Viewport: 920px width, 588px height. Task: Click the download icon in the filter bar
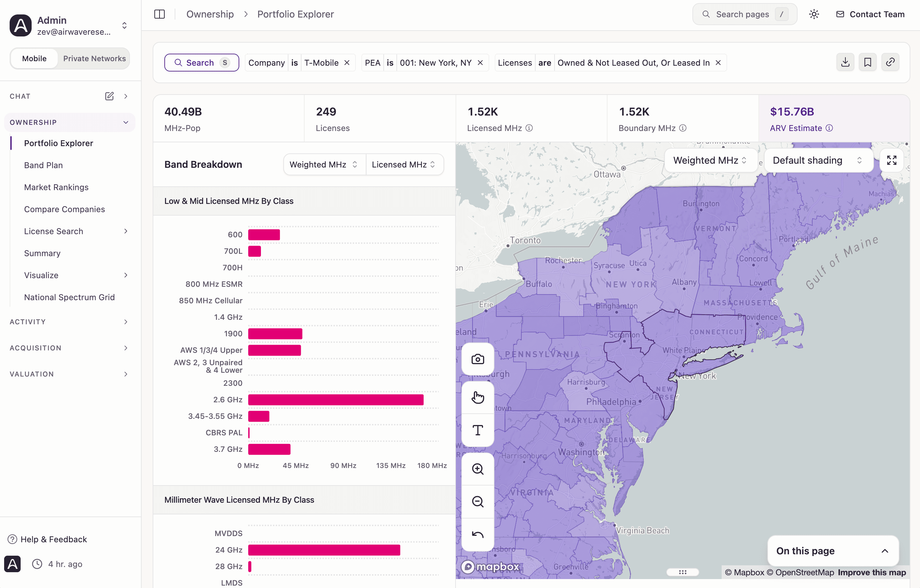tap(845, 62)
